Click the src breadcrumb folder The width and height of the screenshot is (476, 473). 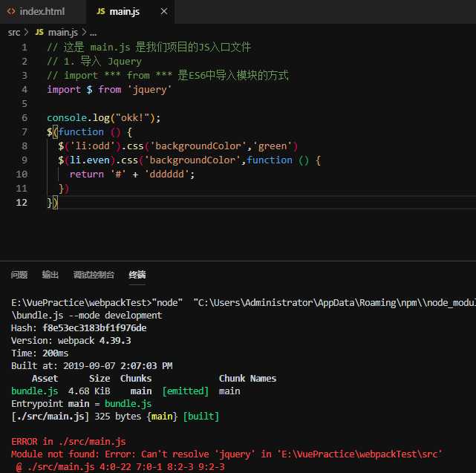click(14, 32)
